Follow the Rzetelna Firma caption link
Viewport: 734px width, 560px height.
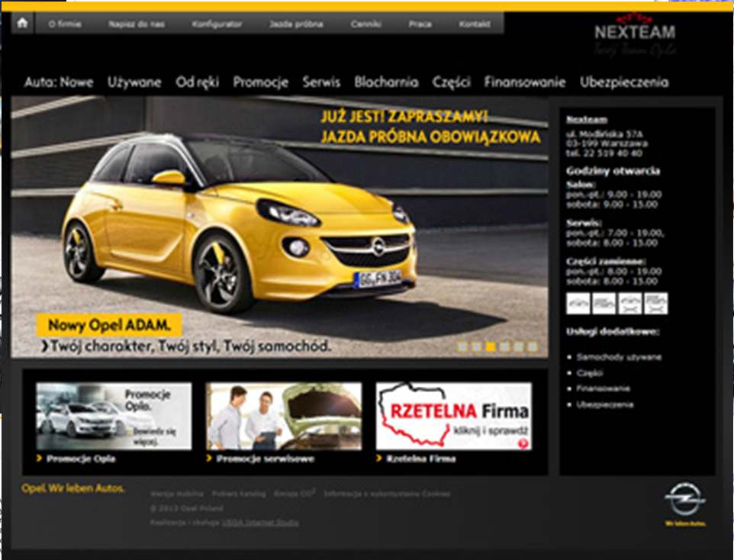(x=421, y=459)
